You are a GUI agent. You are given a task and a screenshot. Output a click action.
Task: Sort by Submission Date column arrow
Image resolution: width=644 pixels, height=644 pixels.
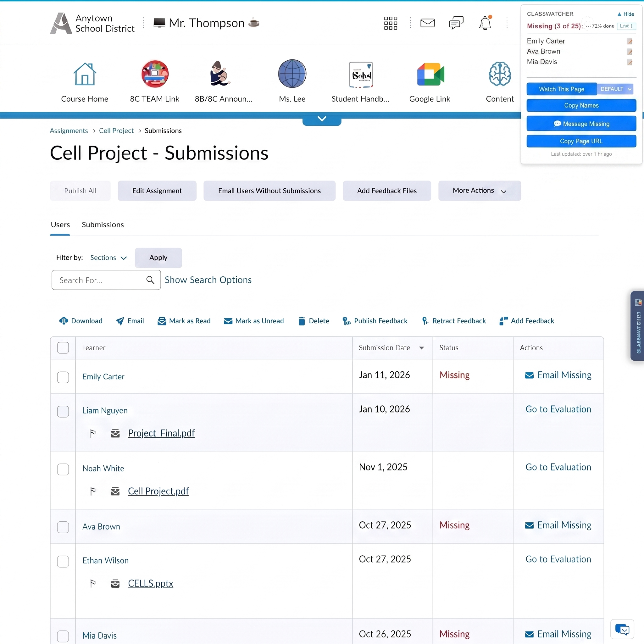[422, 348]
